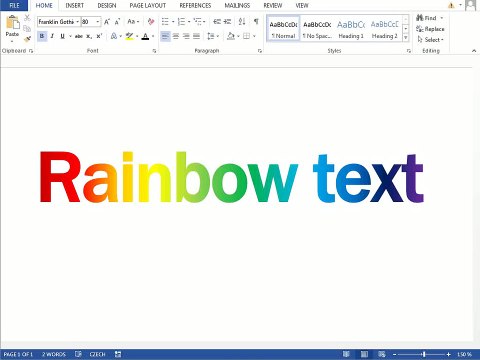Align text to the right

click(186, 36)
